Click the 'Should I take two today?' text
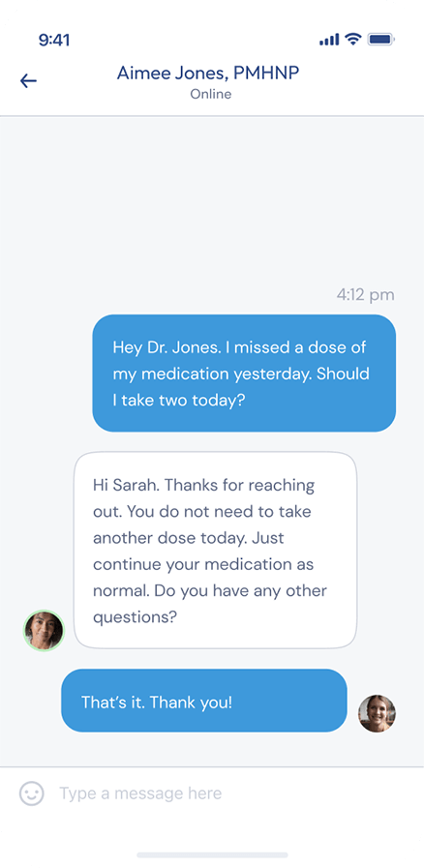 (241, 386)
